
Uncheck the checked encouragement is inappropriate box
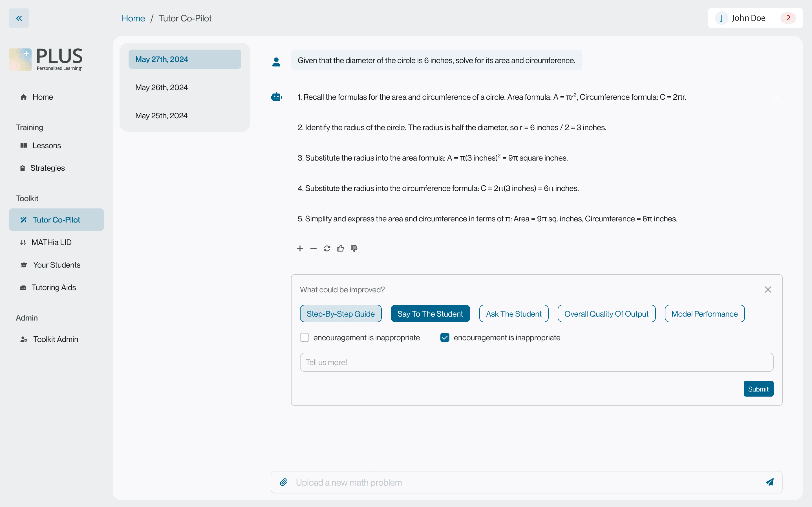(445, 337)
